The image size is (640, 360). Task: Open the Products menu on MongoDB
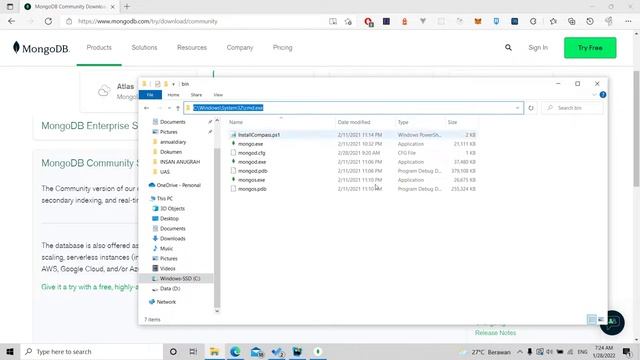99,47
